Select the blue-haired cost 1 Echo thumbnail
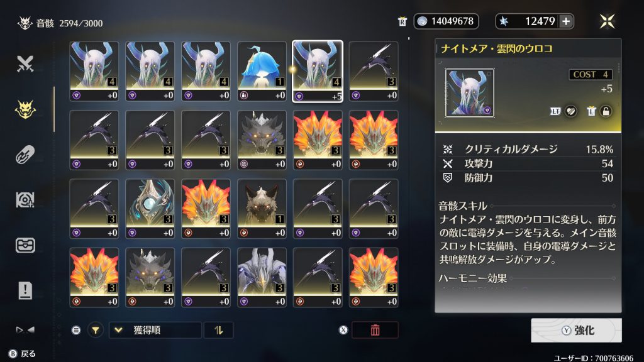 click(x=262, y=71)
